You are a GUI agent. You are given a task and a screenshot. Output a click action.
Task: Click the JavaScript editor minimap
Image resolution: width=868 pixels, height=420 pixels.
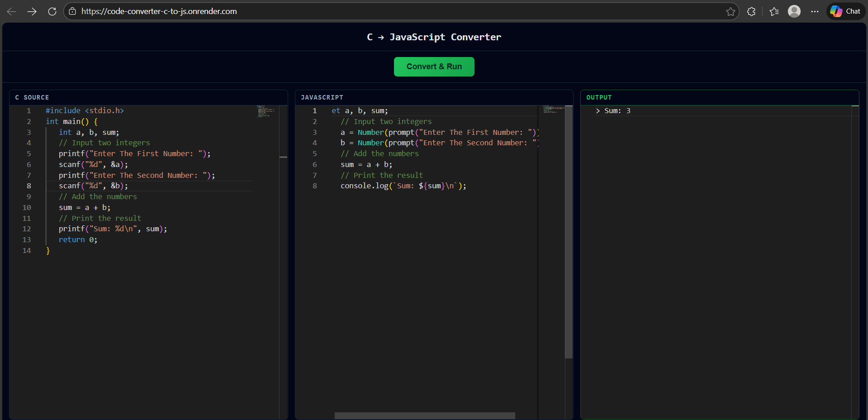[x=553, y=109]
